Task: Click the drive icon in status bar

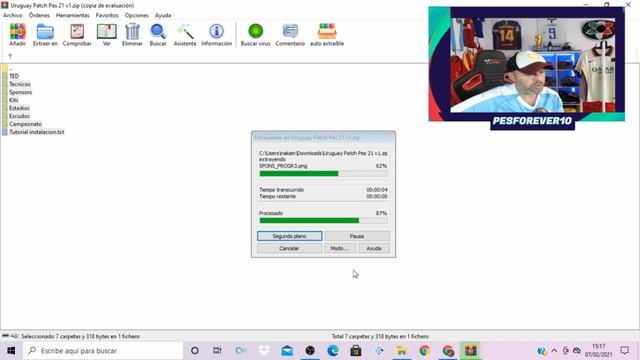Action: coord(5,336)
